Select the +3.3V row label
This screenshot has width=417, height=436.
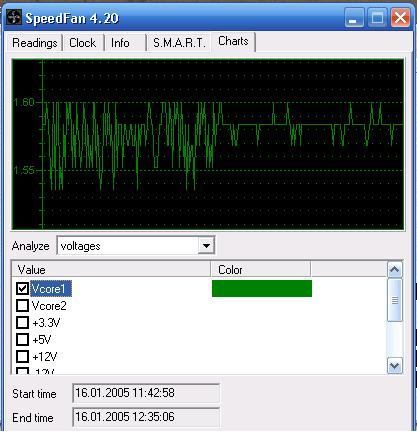[x=46, y=323]
